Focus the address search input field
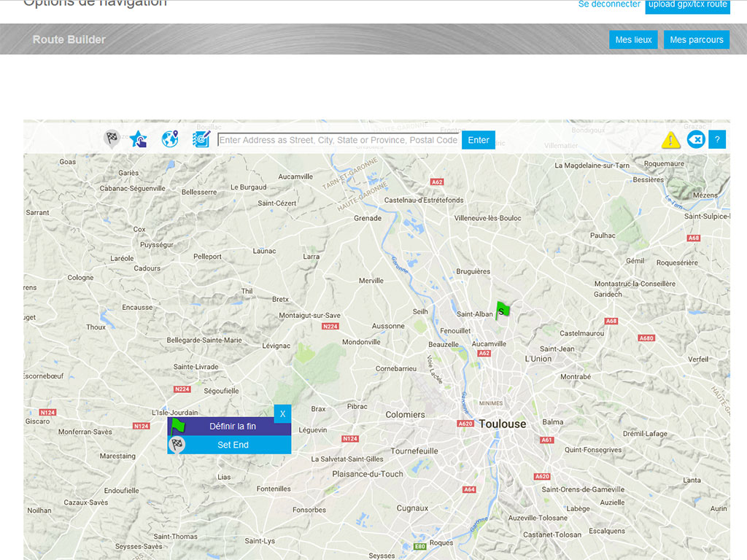 pos(338,140)
